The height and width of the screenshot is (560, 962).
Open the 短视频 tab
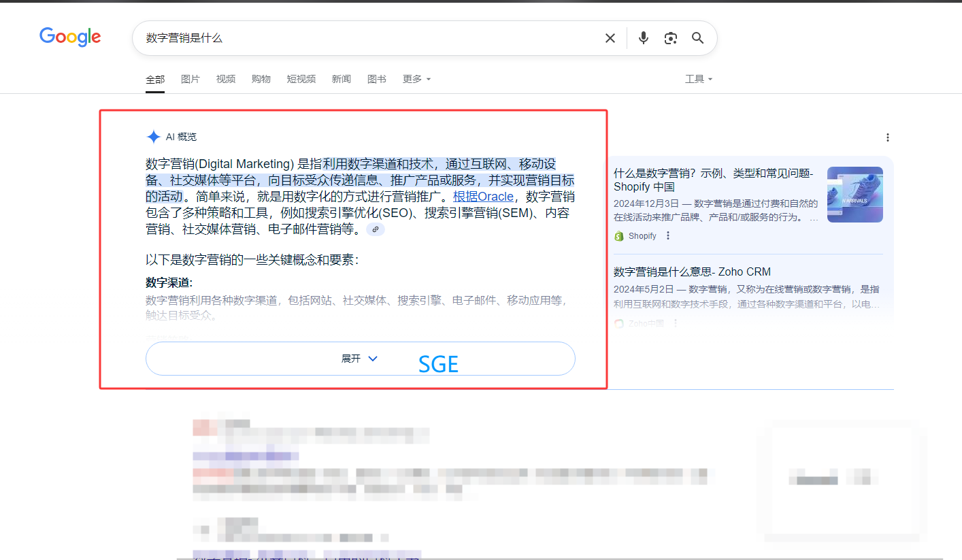tap(301, 79)
